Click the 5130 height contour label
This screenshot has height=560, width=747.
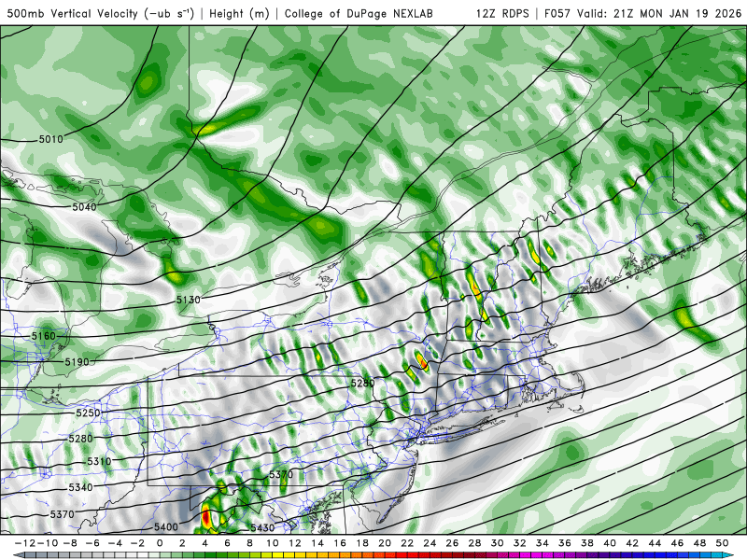pyautogui.click(x=189, y=300)
